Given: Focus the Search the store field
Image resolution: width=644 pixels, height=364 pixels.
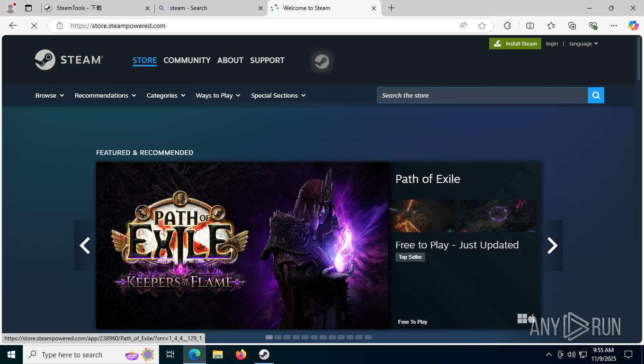Looking at the screenshot, I should click(482, 95).
